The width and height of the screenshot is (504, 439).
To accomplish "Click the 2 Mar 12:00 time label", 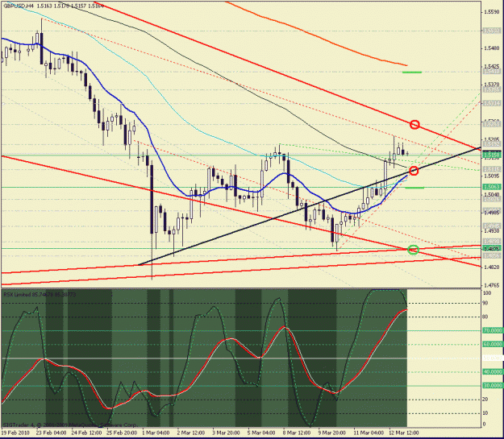I will (x=191, y=433).
